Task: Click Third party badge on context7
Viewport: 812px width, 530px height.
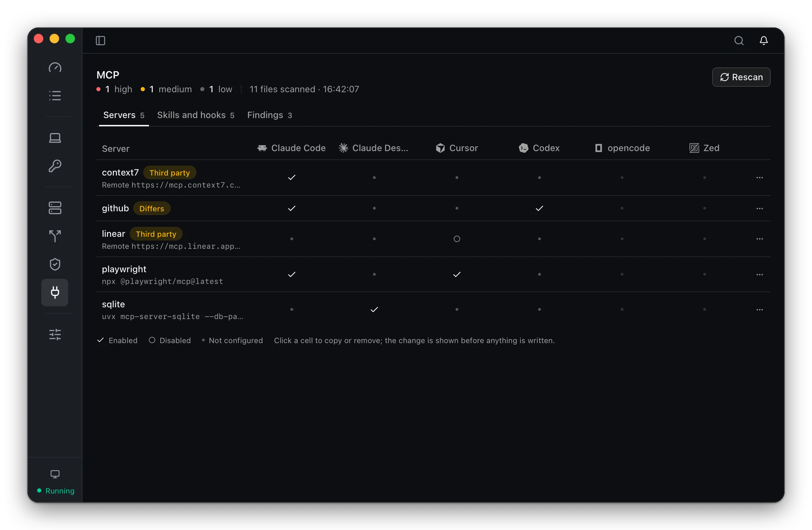Action: tap(170, 173)
